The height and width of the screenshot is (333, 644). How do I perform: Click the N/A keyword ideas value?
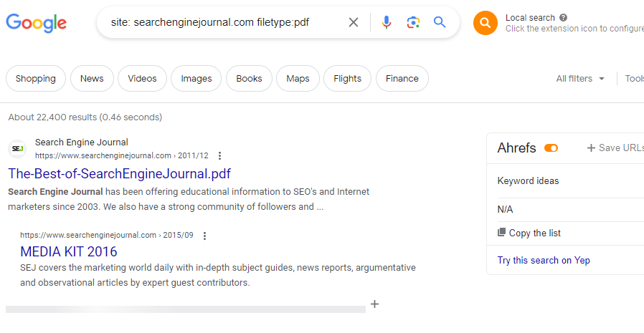pyautogui.click(x=505, y=210)
